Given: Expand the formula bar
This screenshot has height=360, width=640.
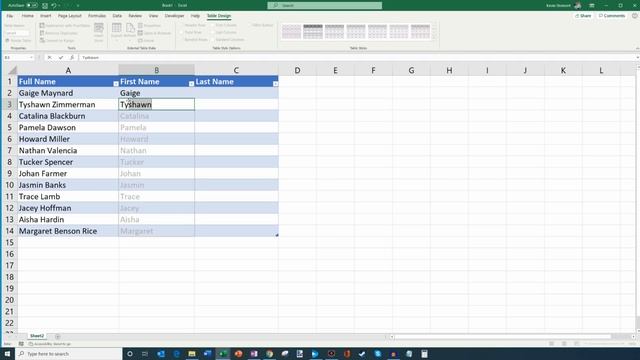Looking at the screenshot, I should 637,58.
